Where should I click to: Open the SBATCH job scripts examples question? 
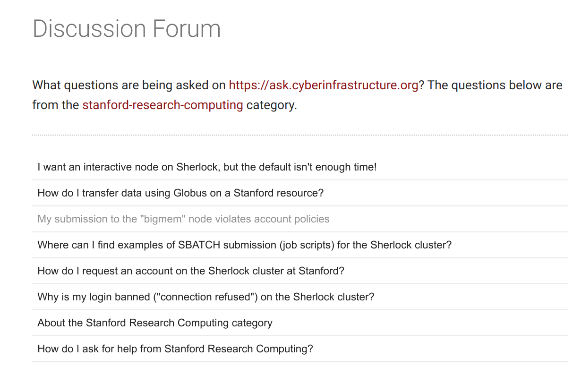[244, 245]
